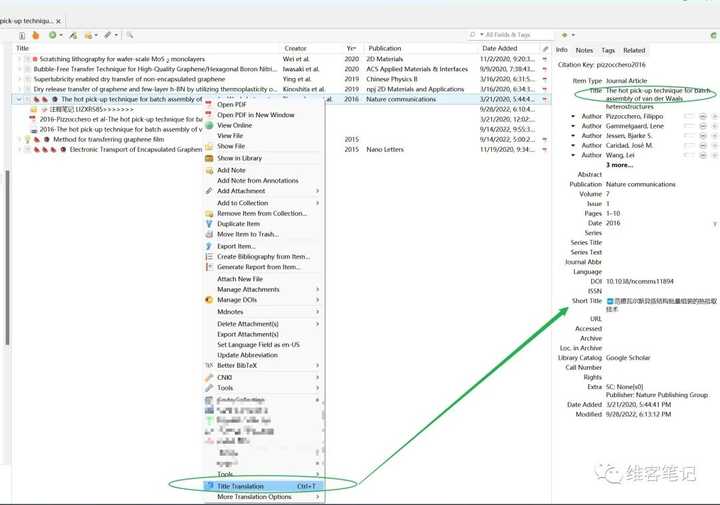Click the icon beside Manage DOIs

(x=209, y=300)
